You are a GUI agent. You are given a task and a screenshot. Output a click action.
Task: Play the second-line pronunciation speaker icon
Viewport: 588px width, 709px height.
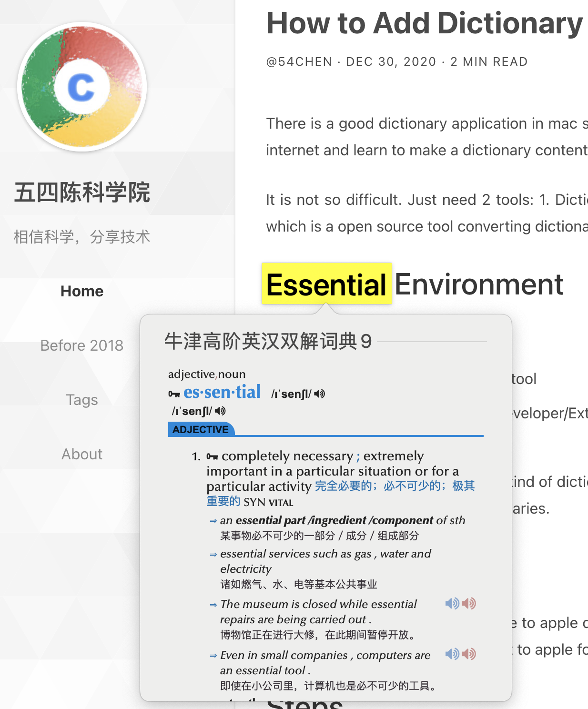(x=220, y=411)
